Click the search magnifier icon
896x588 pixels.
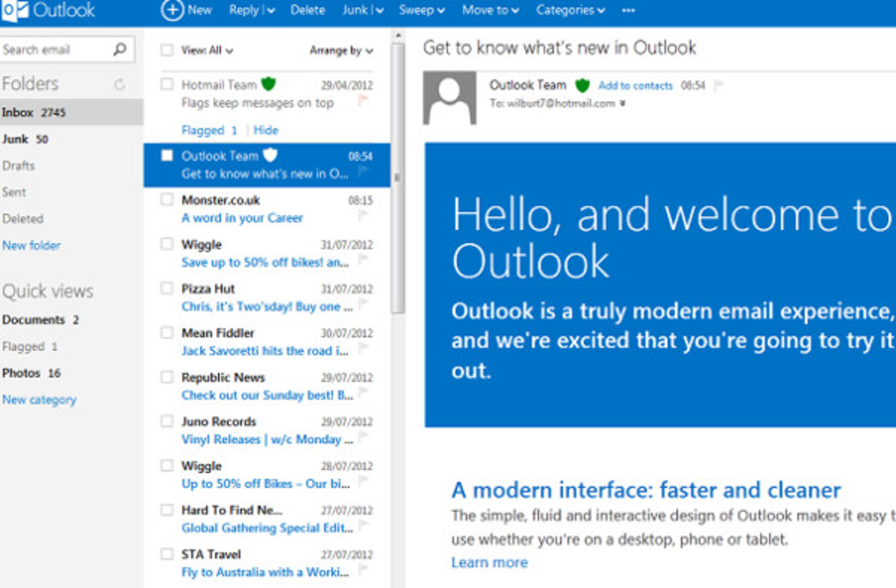[x=119, y=50]
